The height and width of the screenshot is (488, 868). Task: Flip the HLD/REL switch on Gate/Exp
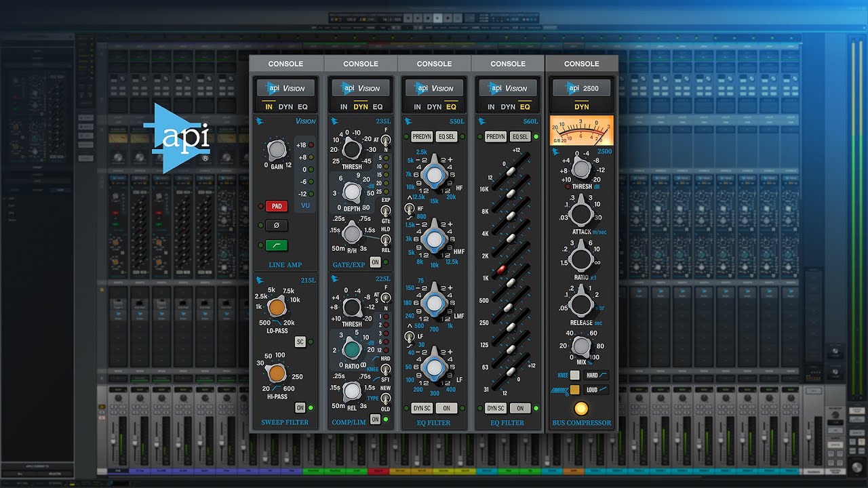click(387, 240)
